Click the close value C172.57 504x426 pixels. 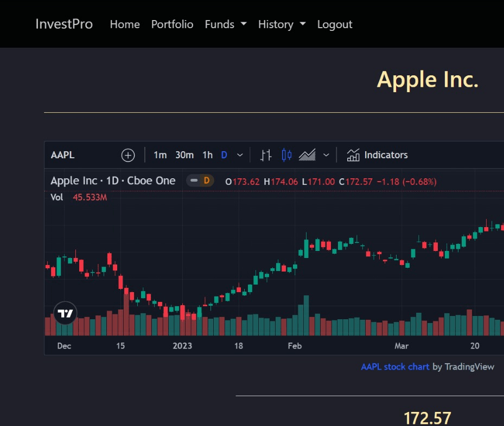pyautogui.click(x=356, y=182)
